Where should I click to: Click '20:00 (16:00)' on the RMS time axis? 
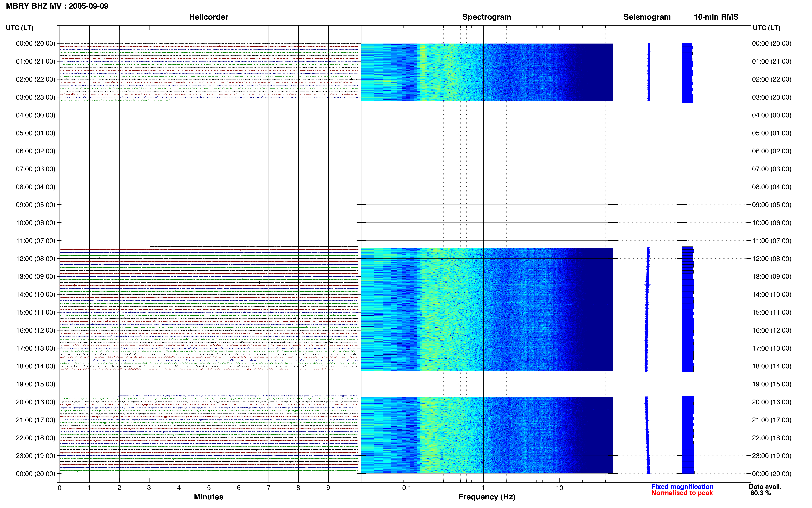coord(771,402)
